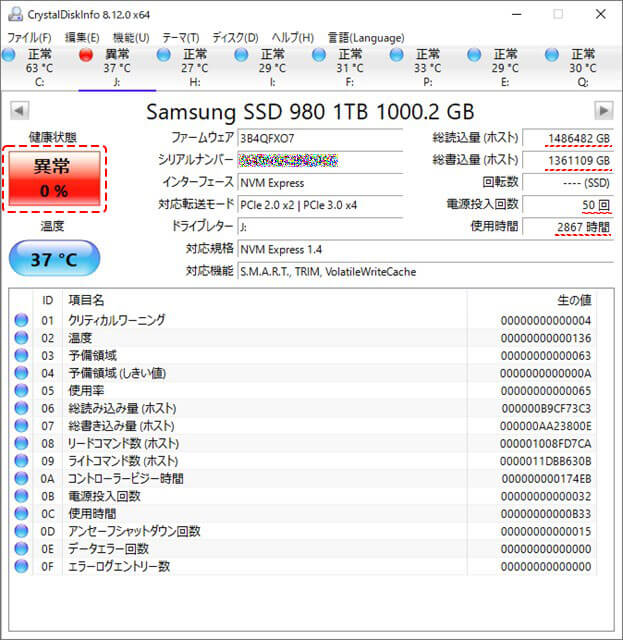Open the 編集(E) menu
The height and width of the screenshot is (640, 623).
tap(82, 38)
